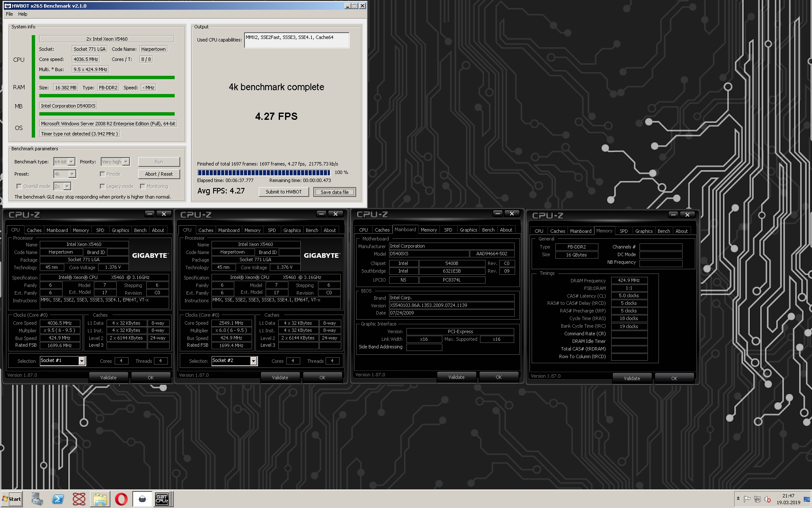Click Submit to HWBOT button
The height and width of the screenshot is (508, 812).
pos(284,192)
